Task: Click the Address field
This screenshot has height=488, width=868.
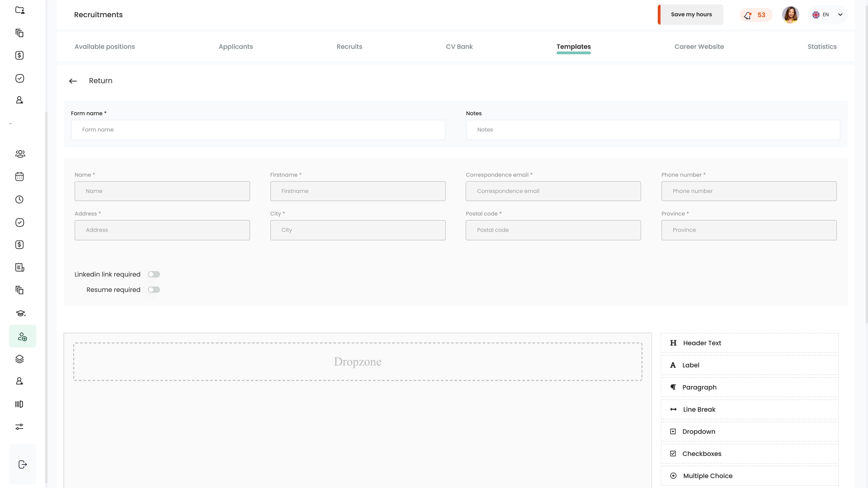Action: pyautogui.click(x=162, y=230)
